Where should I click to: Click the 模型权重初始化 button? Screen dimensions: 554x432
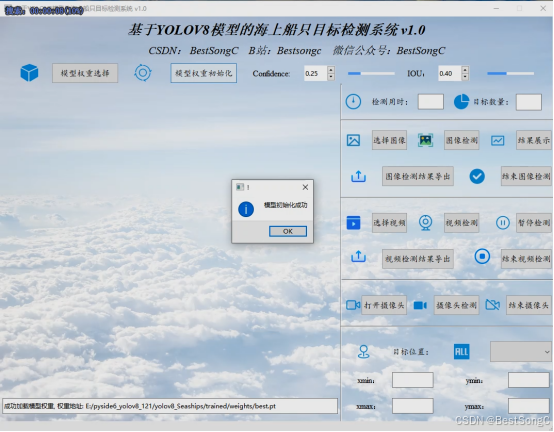(x=204, y=73)
